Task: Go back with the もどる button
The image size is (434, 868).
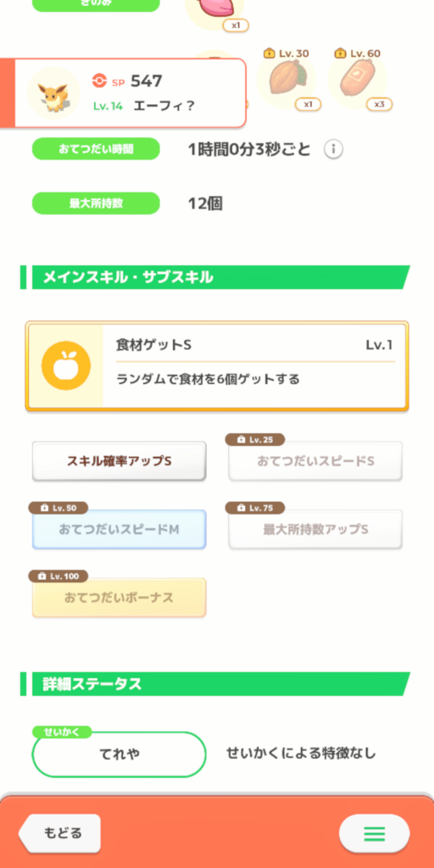Action: pyautogui.click(x=60, y=833)
